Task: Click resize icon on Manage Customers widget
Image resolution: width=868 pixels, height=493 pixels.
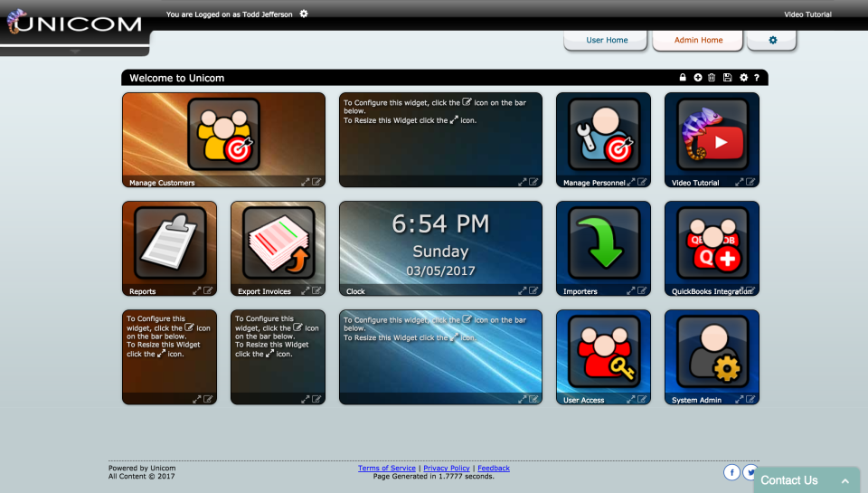Action: (305, 182)
